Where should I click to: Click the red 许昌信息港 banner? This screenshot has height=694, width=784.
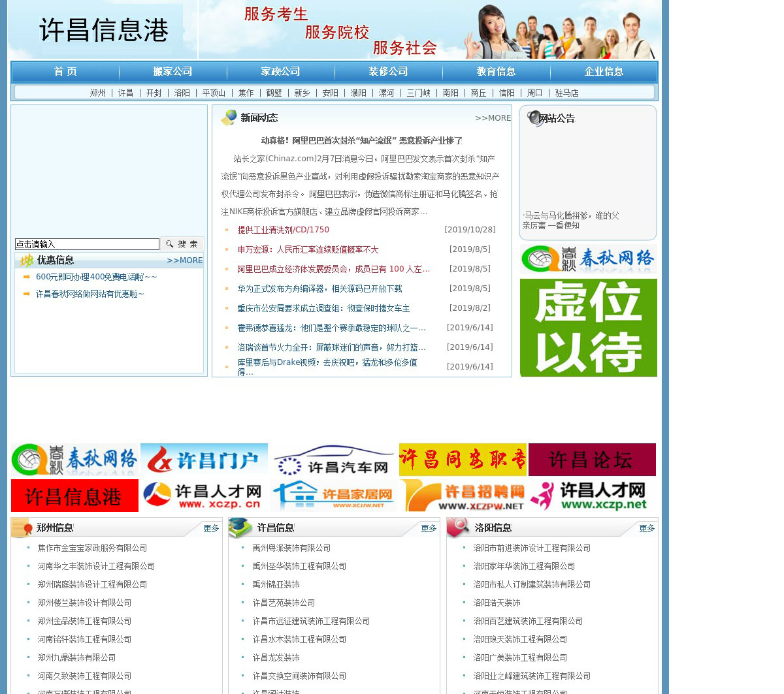coord(74,496)
